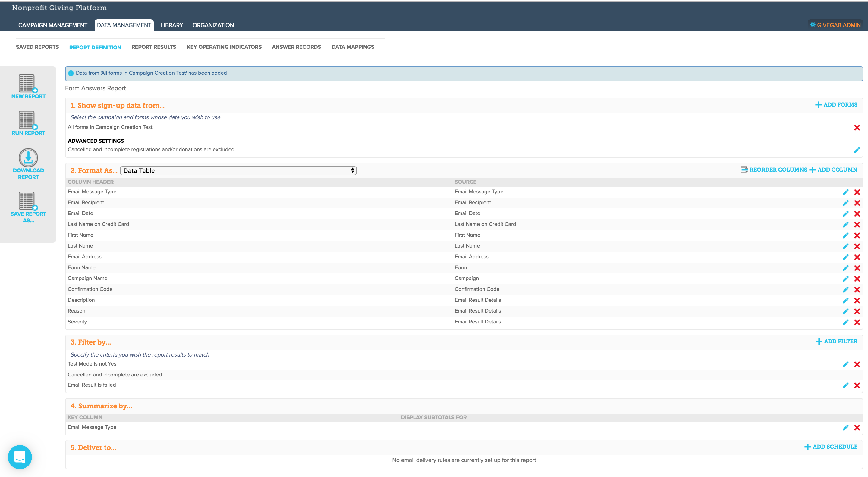The height and width of the screenshot is (477, 868).
Task: Delete the Email Message Type column
Action: click(857, 192)
